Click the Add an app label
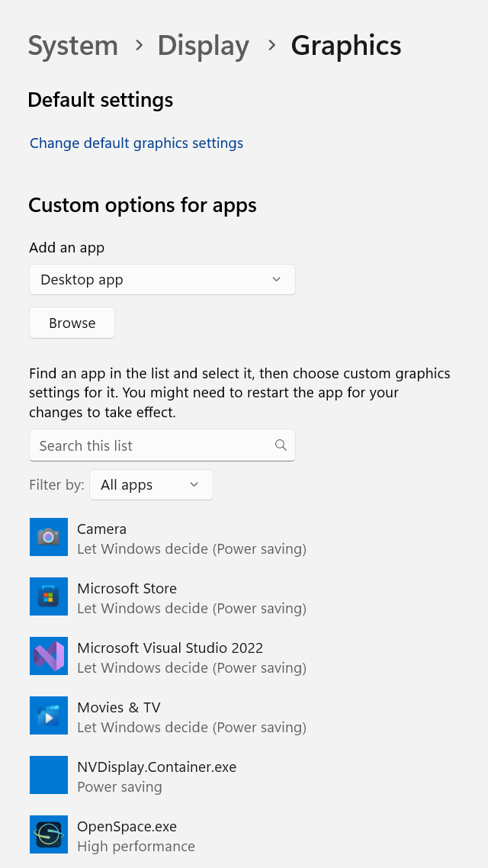The image size is (488, 868). [x=67, y=247]
